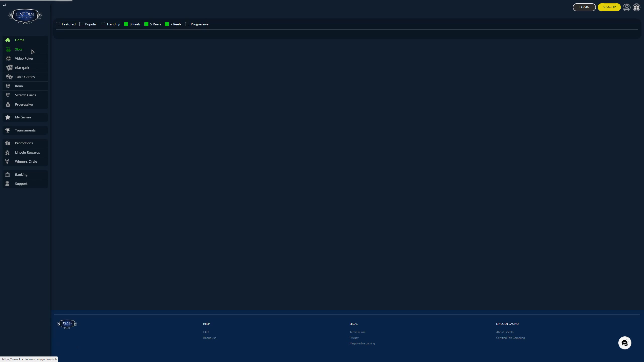Viewport: 644px width, 362px height.
Task: Open Video Poker in the sidebar menu
Action: click(24, 58)
